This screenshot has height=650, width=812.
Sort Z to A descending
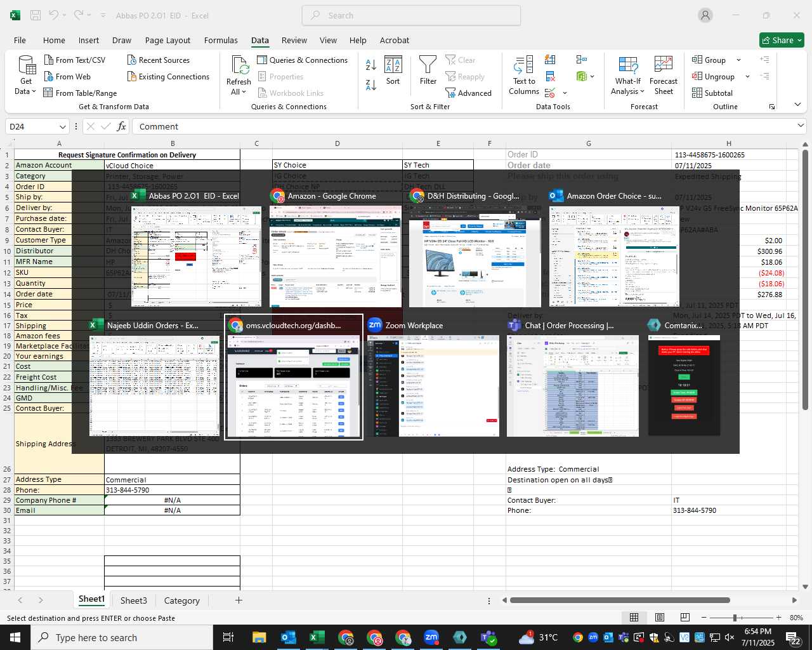tap(371, 84)
